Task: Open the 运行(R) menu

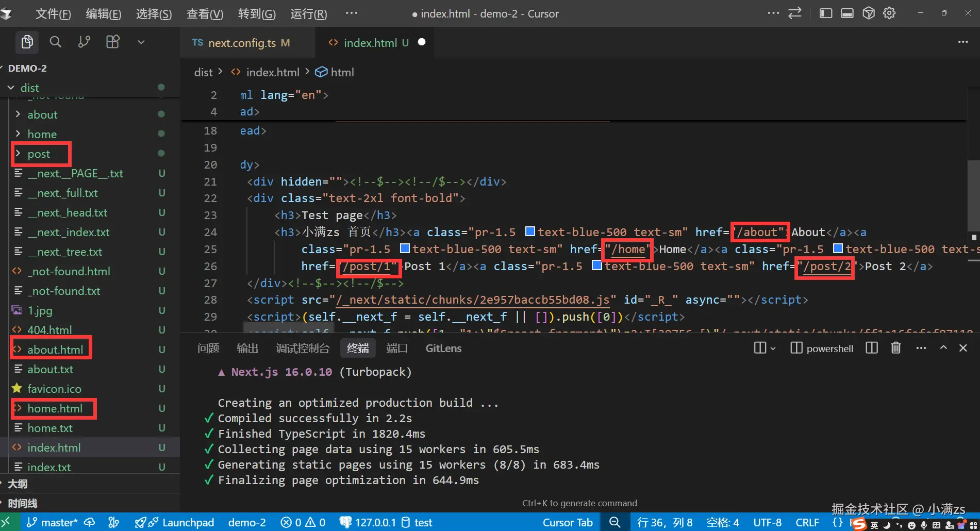Action: [x=308, y=14]
